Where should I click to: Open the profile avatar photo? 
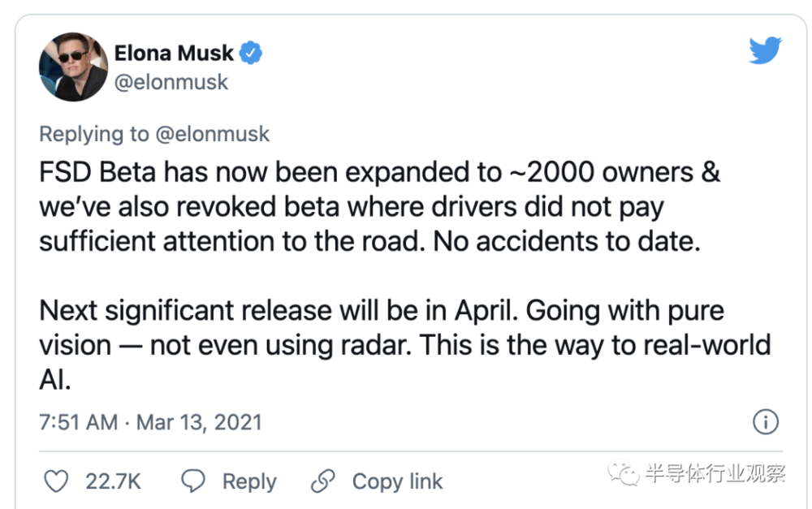[x=74, y=67]
